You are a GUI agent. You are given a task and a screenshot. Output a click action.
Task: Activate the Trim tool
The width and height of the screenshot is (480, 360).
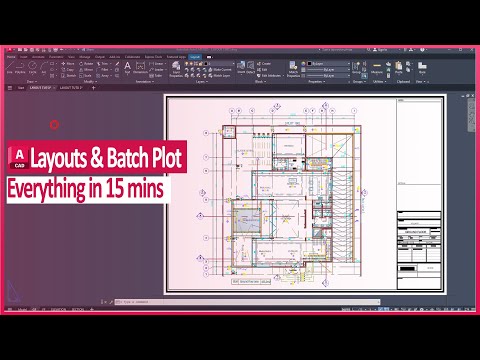[103, 63]
